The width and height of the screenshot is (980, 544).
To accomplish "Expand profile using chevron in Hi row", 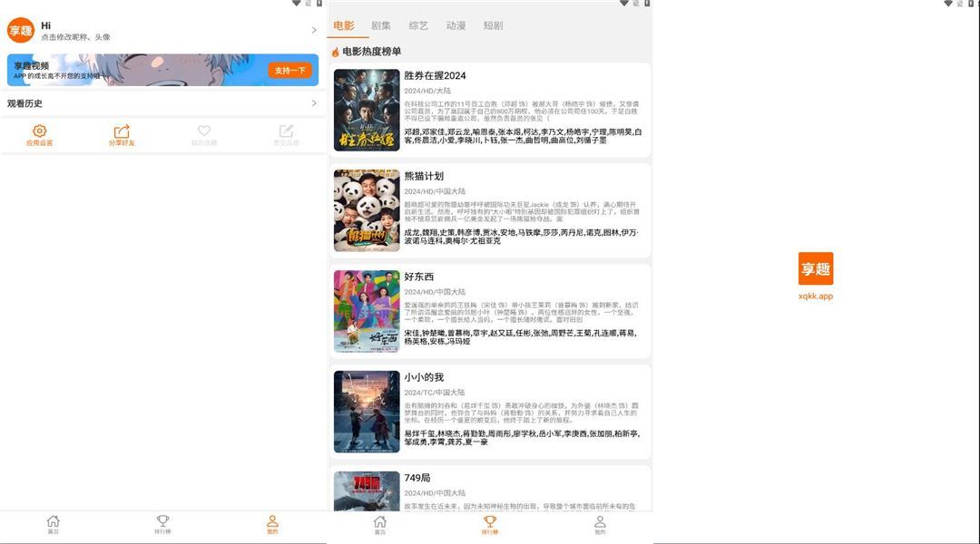I will coord(314,31).
